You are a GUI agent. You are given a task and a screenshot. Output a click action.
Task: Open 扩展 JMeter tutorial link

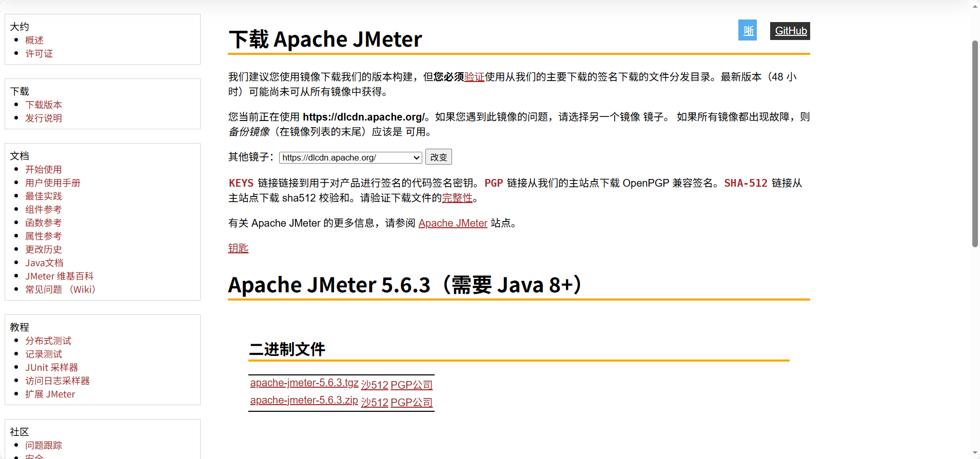[50, 394]
